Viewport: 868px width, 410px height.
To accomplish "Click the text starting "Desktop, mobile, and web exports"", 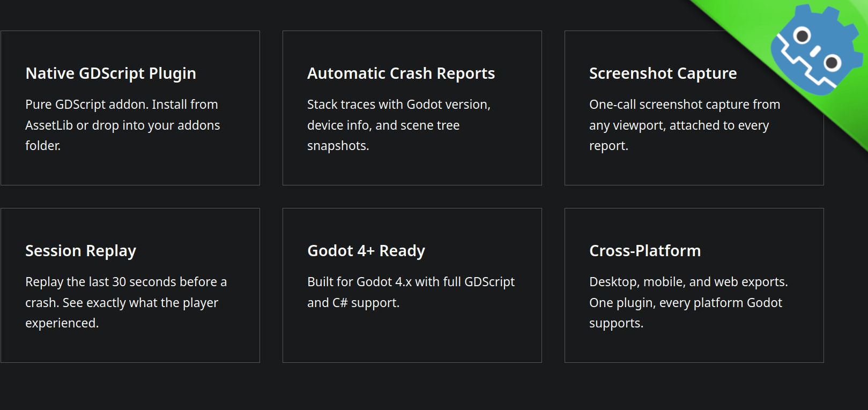I will click(x=688, y=302).
